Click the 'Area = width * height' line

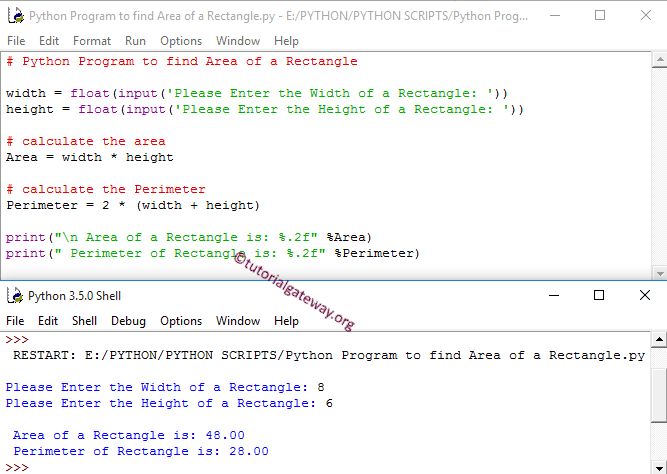click(x=90, y=157)
